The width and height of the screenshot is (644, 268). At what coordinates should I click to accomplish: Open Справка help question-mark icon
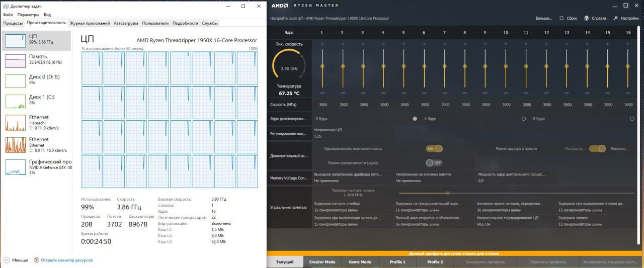click(587, 18)
